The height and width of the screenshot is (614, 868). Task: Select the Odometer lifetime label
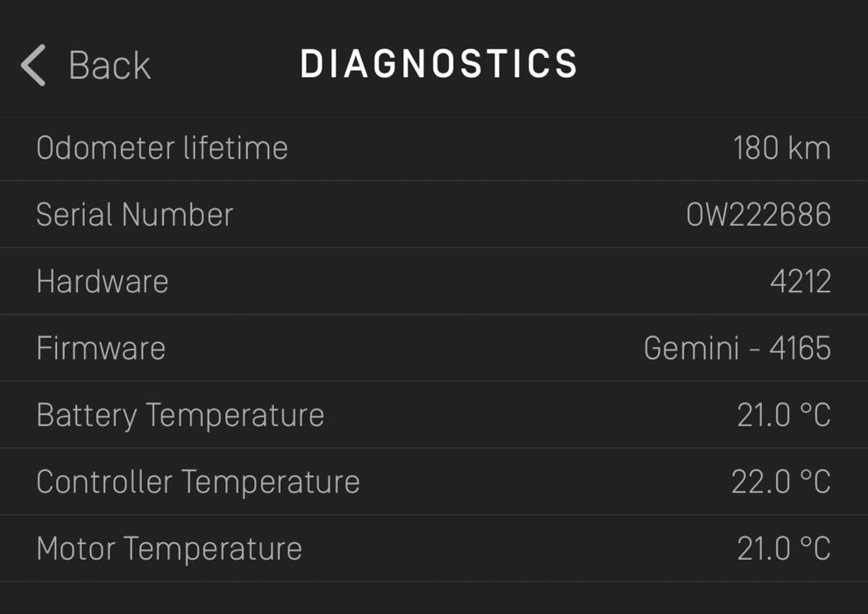[x=162, y=148]
